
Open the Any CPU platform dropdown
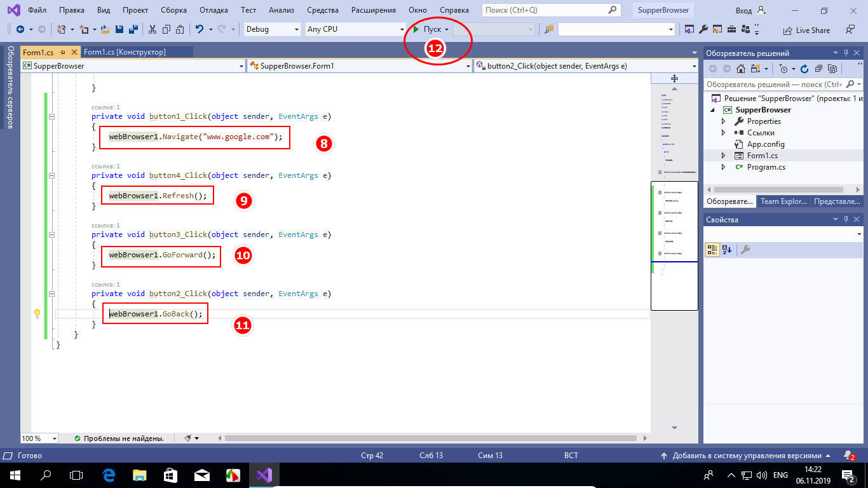tap(402, 29)
